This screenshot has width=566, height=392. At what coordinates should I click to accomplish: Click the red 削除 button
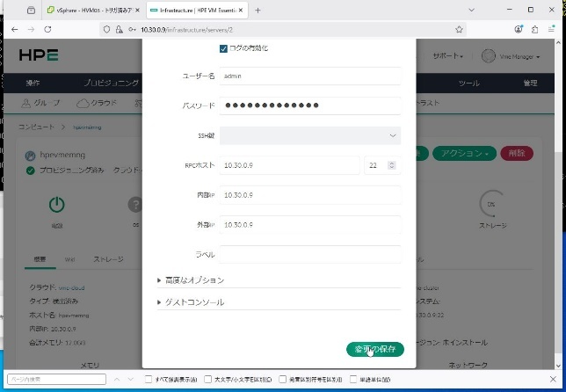coord(516,153)
